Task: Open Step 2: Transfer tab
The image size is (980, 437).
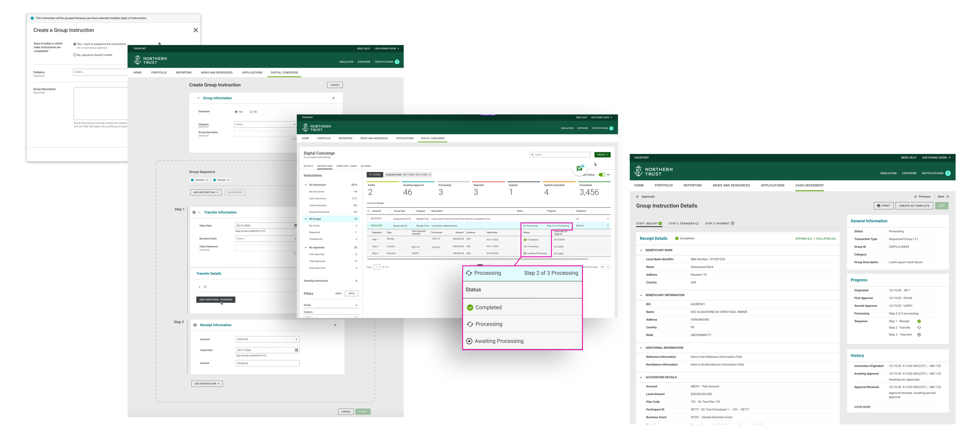Action: [x=683, y=224]
